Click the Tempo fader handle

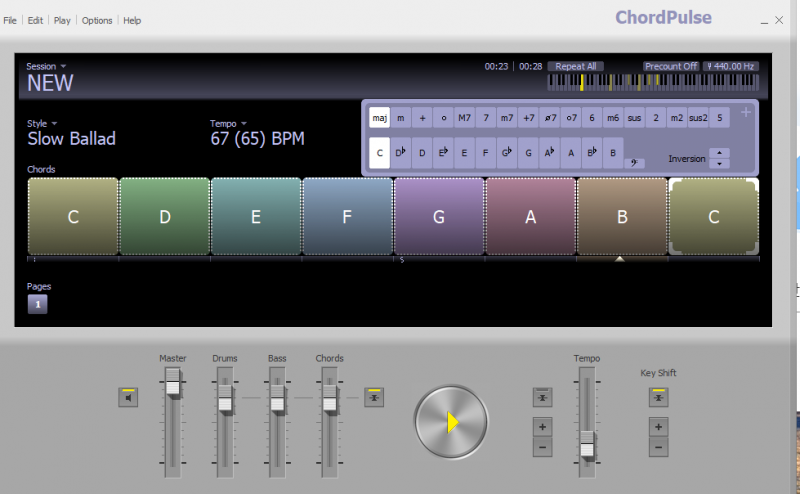pos(587,444)
